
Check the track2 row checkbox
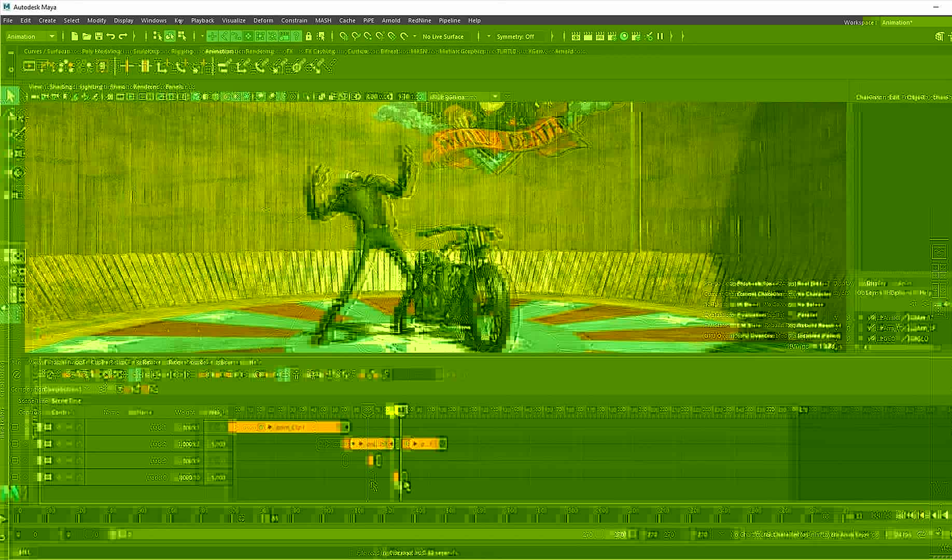tap(15, 444)
